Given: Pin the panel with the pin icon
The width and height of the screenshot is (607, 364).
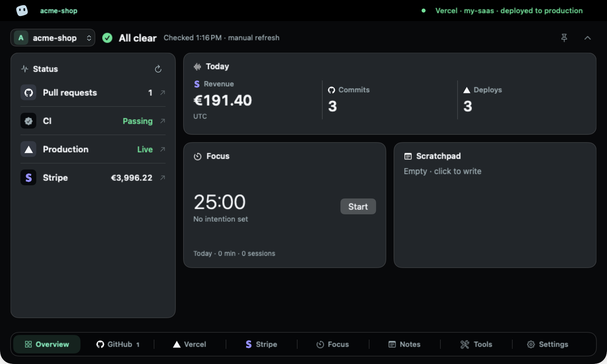Looking at the screenshot, I should point(564,38).
